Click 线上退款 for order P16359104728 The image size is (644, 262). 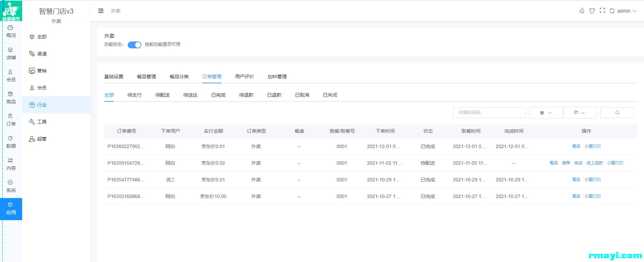pos(595,163)
